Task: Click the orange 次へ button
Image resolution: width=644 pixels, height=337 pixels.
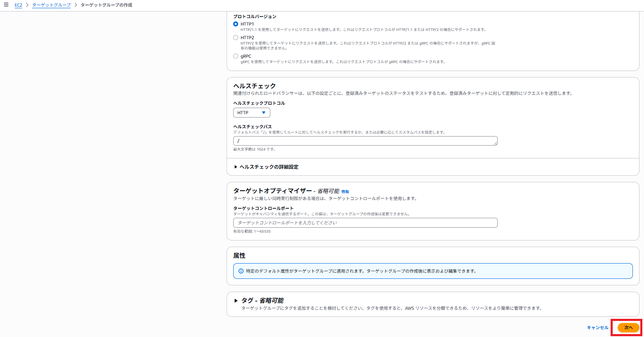Action: [628, 328]
